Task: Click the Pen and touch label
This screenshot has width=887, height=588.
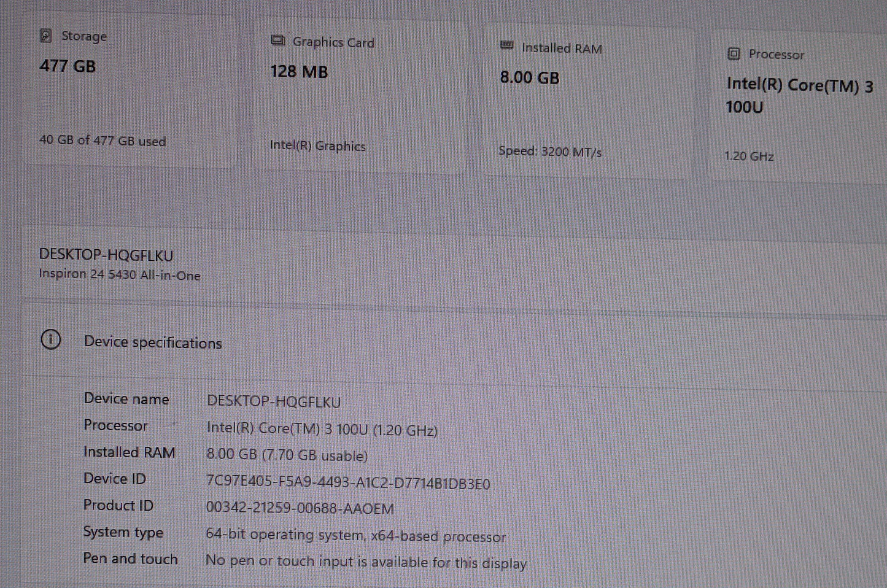Action: pyautogui.click(x=131, y=559)
